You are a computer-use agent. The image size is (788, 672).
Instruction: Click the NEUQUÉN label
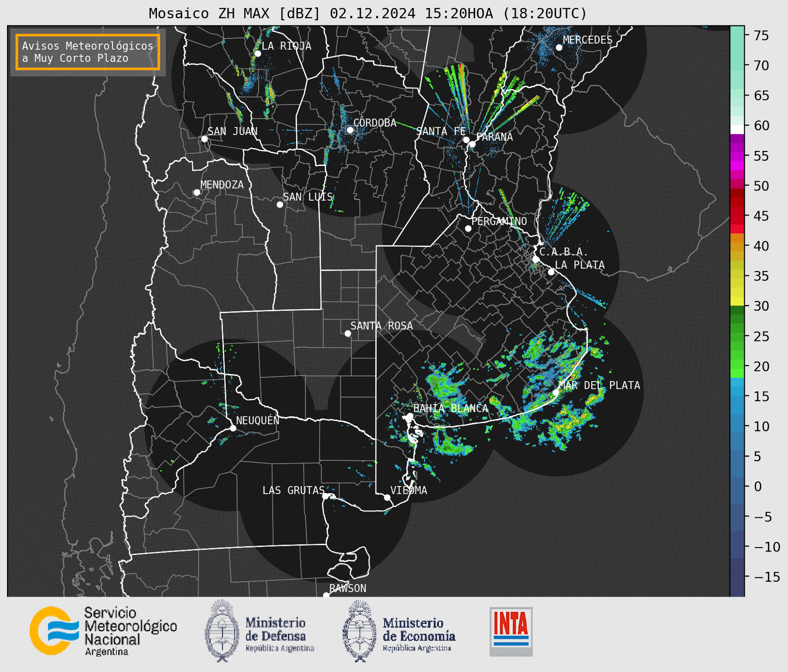point(257,420)
